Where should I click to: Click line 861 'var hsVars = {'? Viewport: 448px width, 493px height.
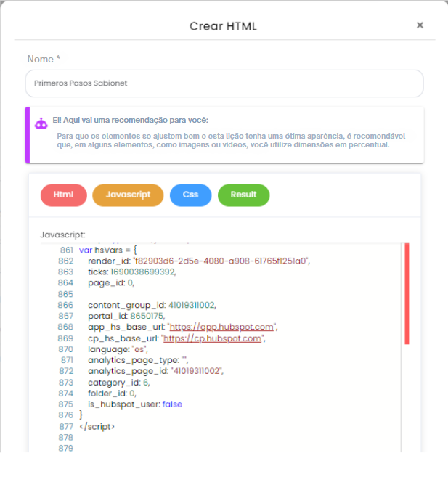click(x=108, y=250)
